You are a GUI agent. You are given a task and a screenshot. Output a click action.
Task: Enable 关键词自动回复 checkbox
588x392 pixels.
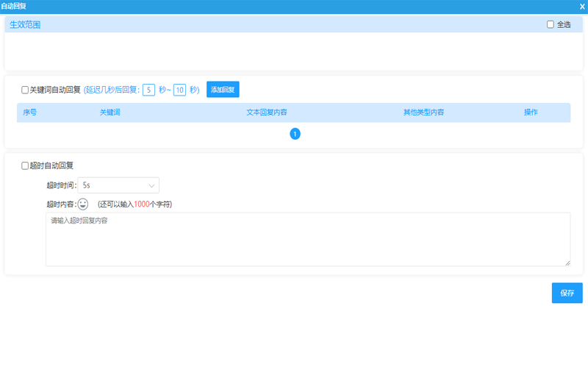coord(25,90)
